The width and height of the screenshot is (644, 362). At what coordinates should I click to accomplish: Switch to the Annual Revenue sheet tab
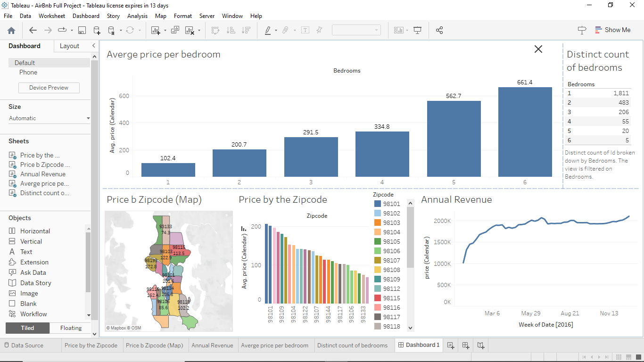pyautogui.click(x=213, y=345)
